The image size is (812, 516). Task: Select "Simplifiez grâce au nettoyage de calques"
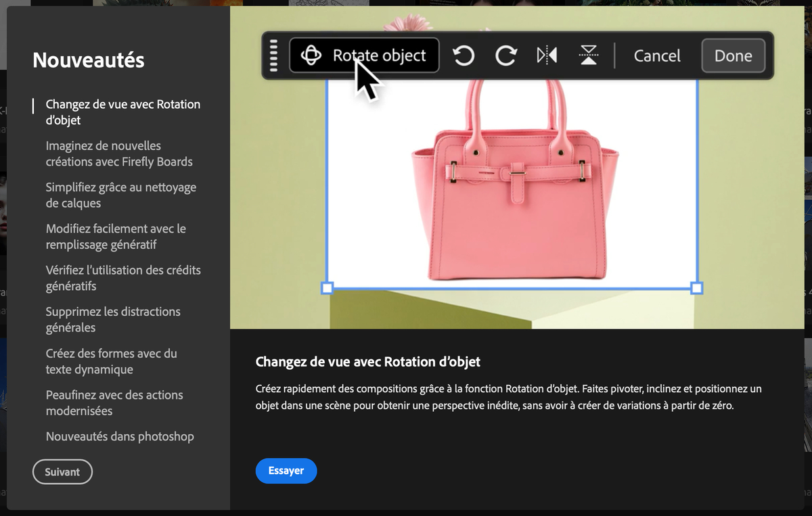pos(121,195)
